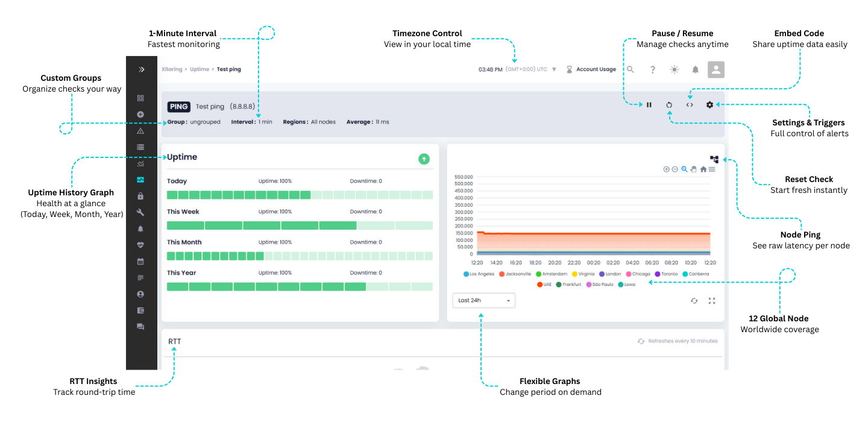
Task: Click the node tree icon above chart
Action: pos(714,160)
